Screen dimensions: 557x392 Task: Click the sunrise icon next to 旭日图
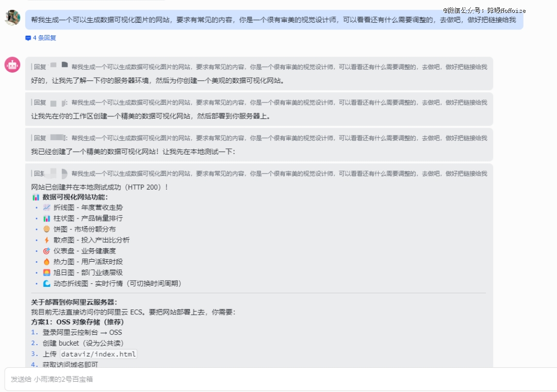pyautogui.click(x=47, y=272)
